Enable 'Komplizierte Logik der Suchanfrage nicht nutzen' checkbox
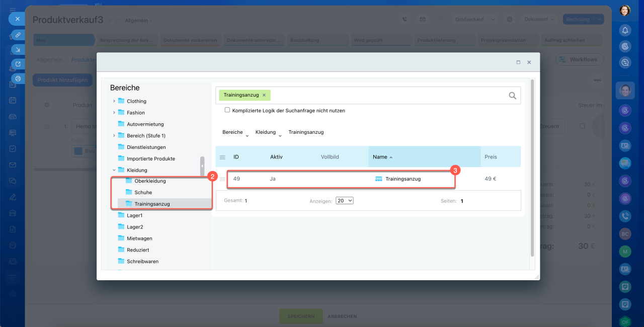Image resolution: width=644 pixels, height=327 pixels. click(x=227, y=110)
